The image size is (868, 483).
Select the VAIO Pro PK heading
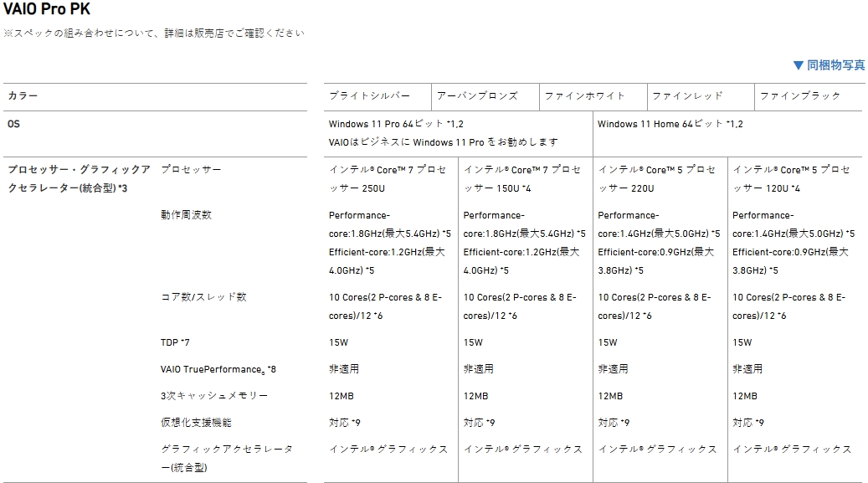47,9
